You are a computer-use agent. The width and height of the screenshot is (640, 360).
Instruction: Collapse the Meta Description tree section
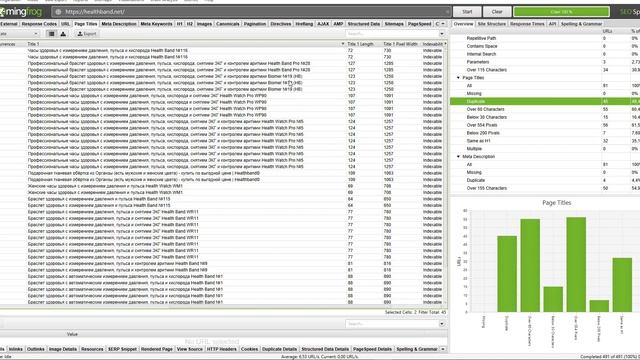[458, 157]
